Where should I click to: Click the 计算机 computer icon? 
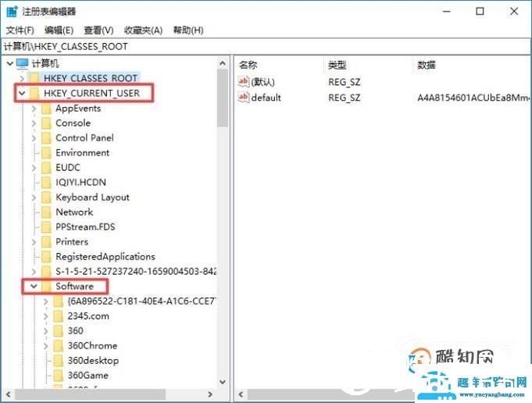coord(23,63)
